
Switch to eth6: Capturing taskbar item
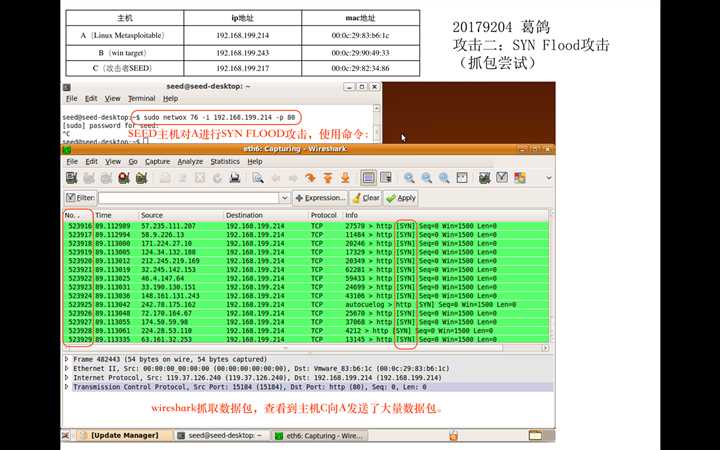pyautogui.click(x=319, y=435)
